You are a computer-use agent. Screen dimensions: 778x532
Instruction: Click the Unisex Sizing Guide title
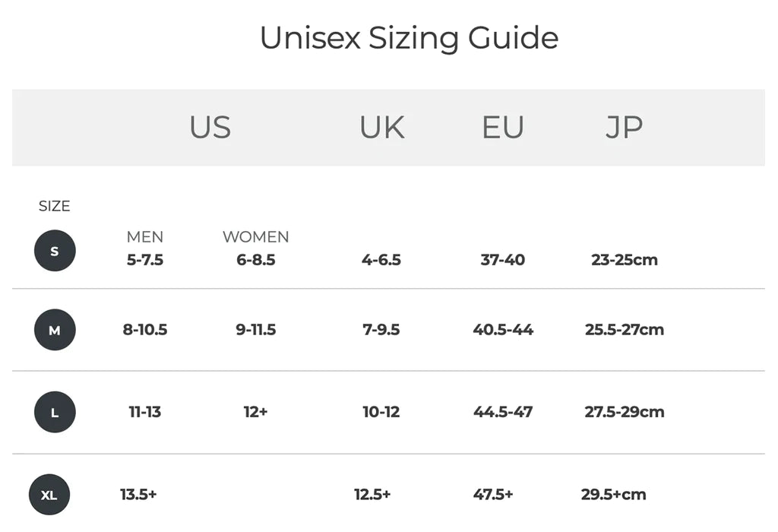coord(409,38)
